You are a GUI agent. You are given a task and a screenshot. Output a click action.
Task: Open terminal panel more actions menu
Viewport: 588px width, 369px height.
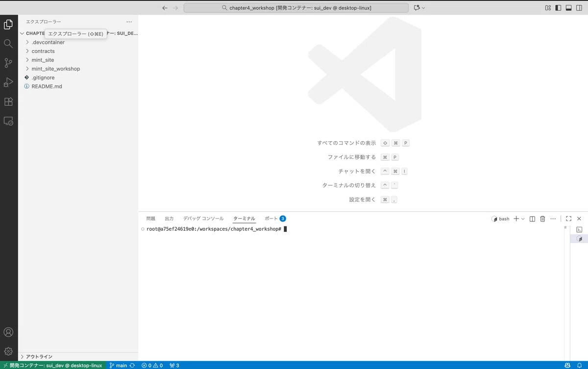553,219
